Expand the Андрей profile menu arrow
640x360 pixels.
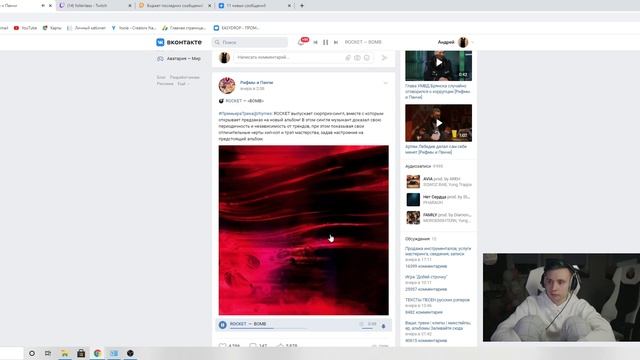pos(472,42)
